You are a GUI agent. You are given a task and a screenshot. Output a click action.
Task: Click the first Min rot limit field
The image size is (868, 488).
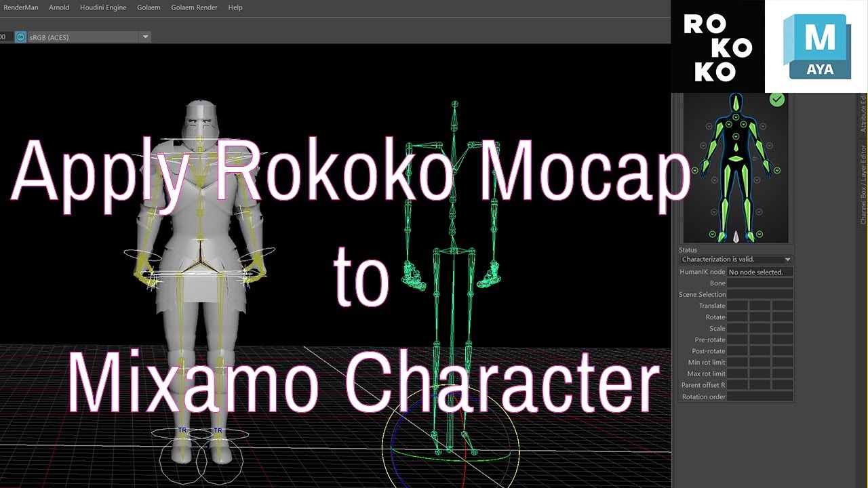tap(738, 363)
